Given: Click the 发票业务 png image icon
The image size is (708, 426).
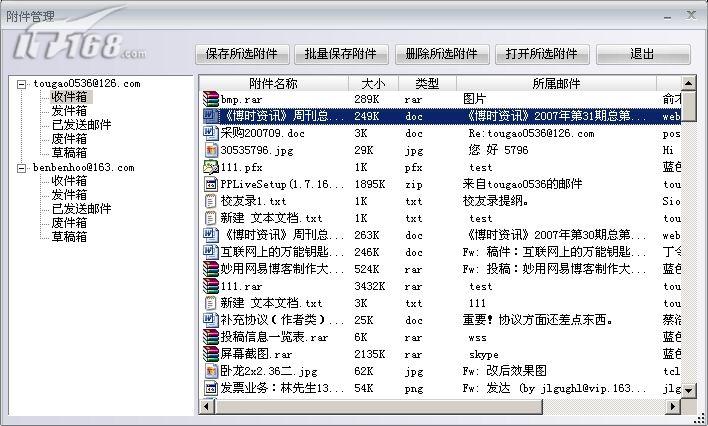Looking at the screenshot, I should pos(210,387).
